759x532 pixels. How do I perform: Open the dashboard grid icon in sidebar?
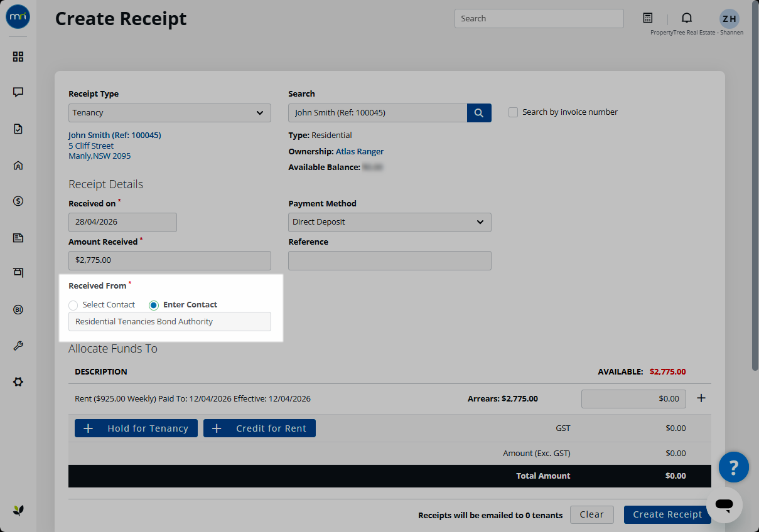[18, 57]
